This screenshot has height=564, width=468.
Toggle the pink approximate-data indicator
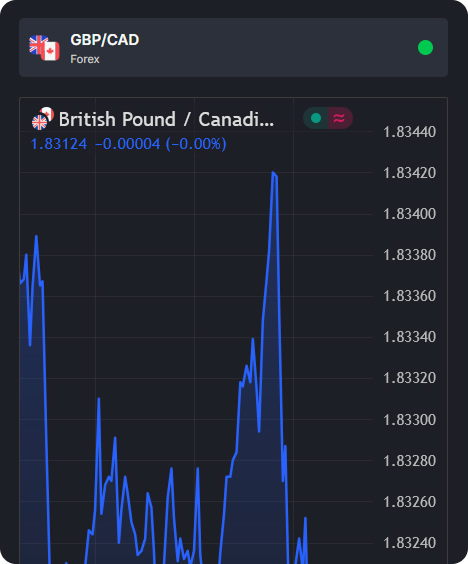[x=340, y=118]
